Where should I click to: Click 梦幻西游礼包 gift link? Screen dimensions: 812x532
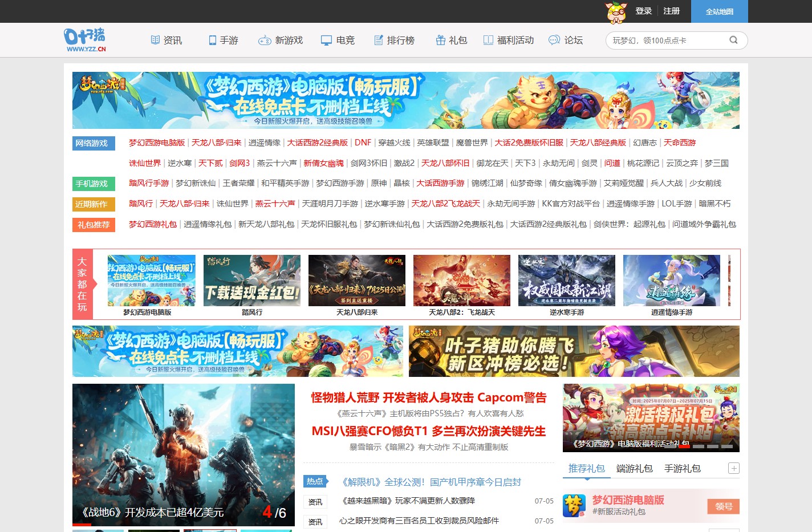point(153,224)
